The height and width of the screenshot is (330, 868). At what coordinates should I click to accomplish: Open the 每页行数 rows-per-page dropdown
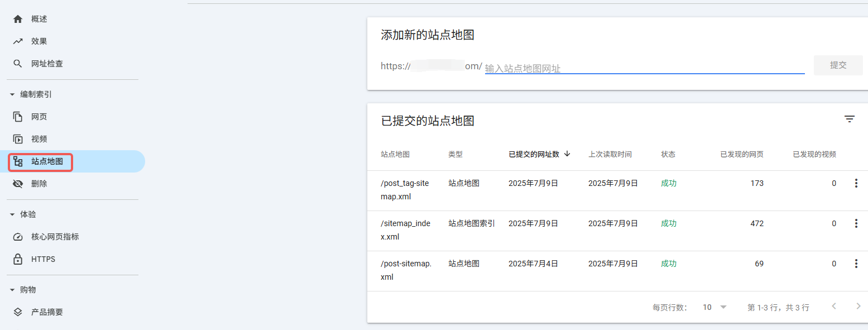click(x=714, y=307)
